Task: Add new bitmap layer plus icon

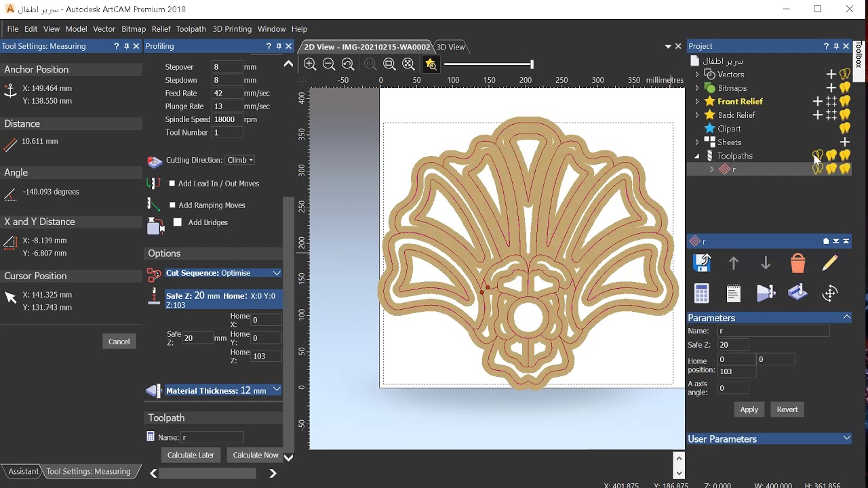Action: click(831, 88)
